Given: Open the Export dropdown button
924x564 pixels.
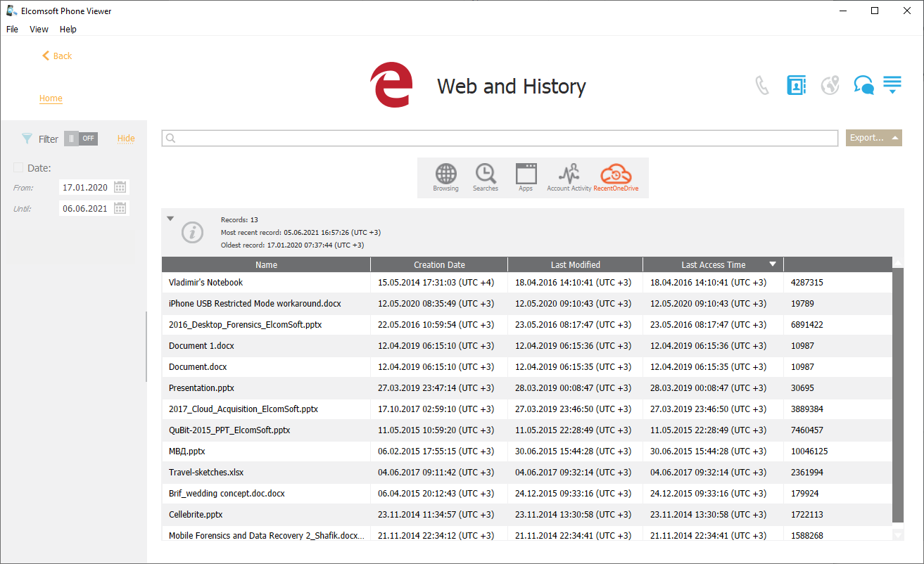Looking at the screenshot, I should click(x=874, y=138).
